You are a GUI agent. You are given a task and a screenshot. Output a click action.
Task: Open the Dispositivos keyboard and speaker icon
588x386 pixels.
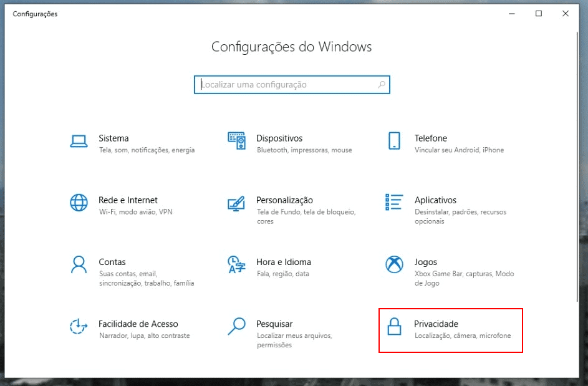coord(236,141)
